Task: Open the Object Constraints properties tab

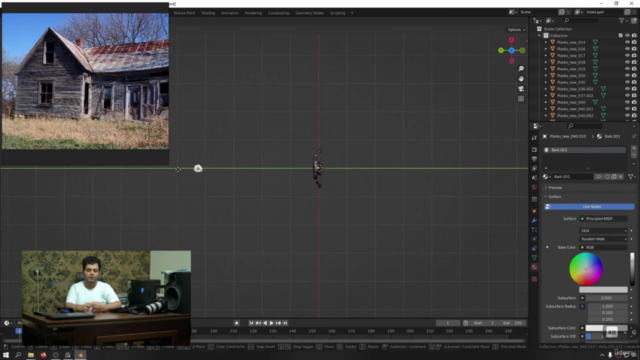Action: pyautogui.click(x=534, y=249)
